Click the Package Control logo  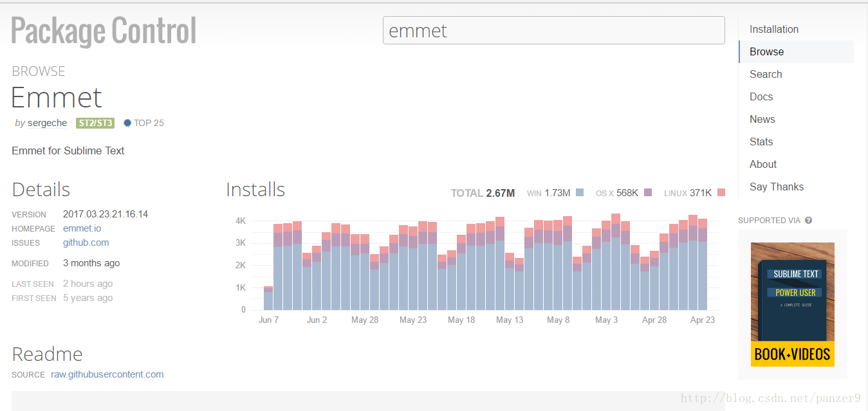click(104, 31)
